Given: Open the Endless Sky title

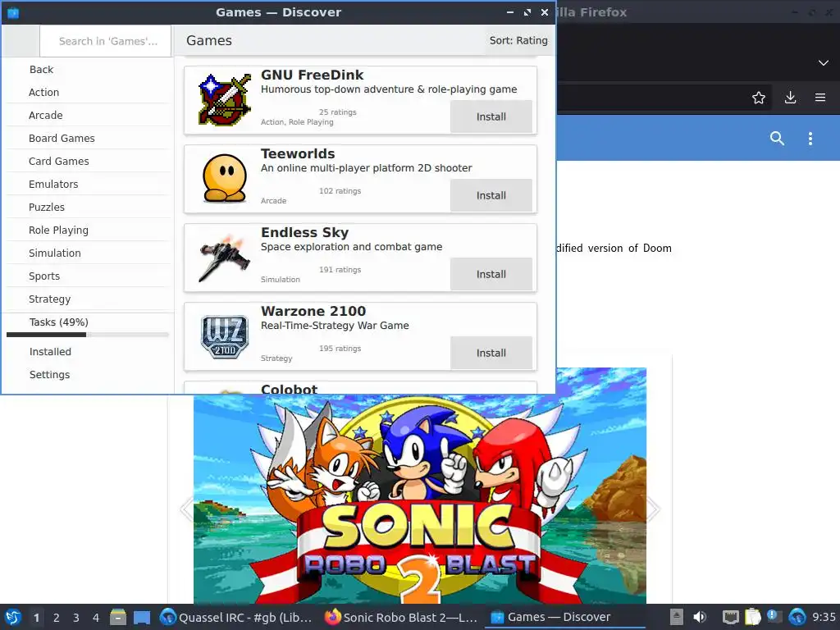Looking at the screenshot, I should (x=305, y=232).
